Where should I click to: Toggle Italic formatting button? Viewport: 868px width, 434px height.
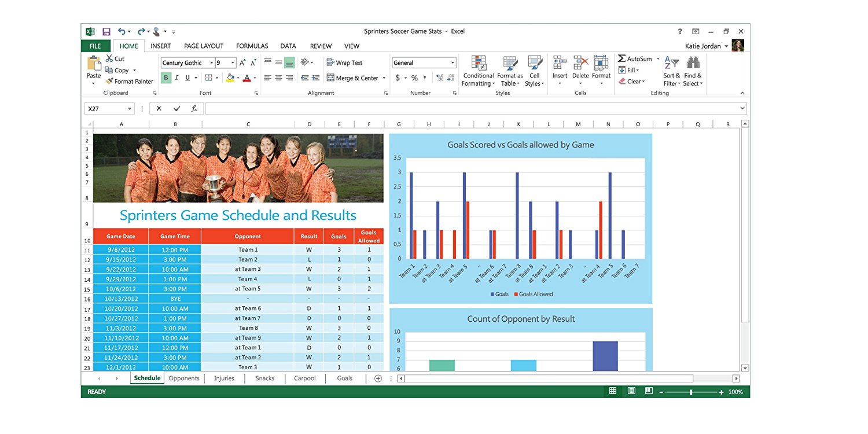(x=176, y=78)
